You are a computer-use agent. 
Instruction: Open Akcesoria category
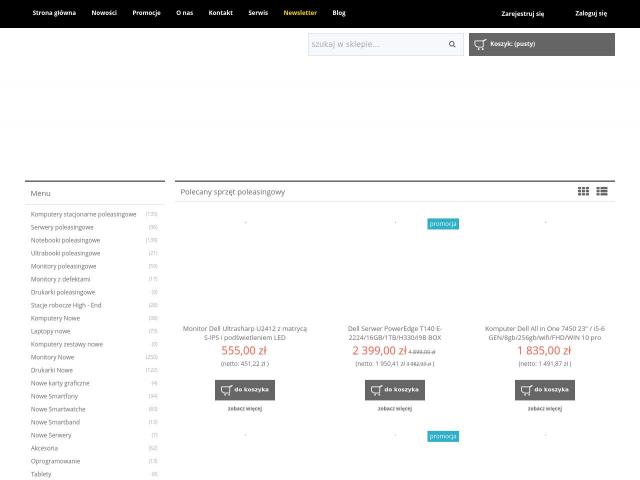[44, 448]
